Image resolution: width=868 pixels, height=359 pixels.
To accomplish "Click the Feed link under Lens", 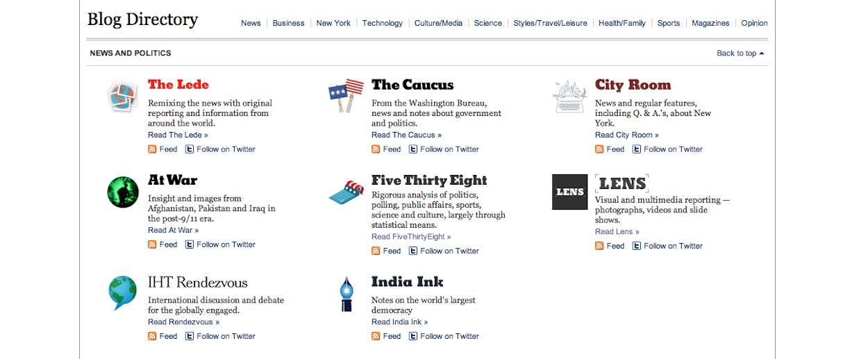I will pos(615,246).
